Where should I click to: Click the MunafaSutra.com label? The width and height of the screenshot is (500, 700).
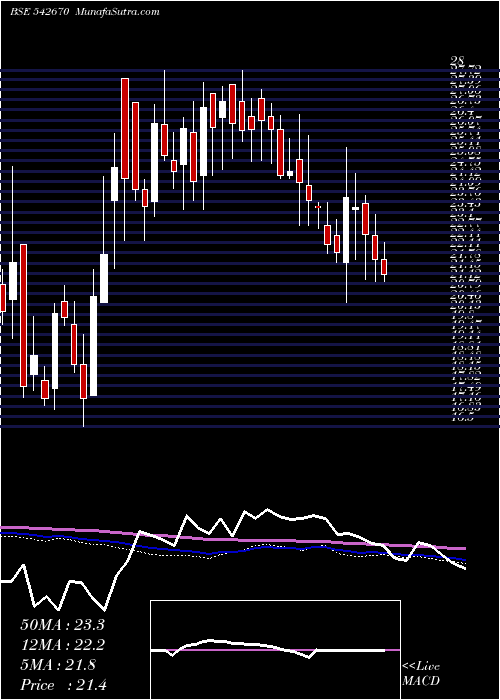point(118,12)
